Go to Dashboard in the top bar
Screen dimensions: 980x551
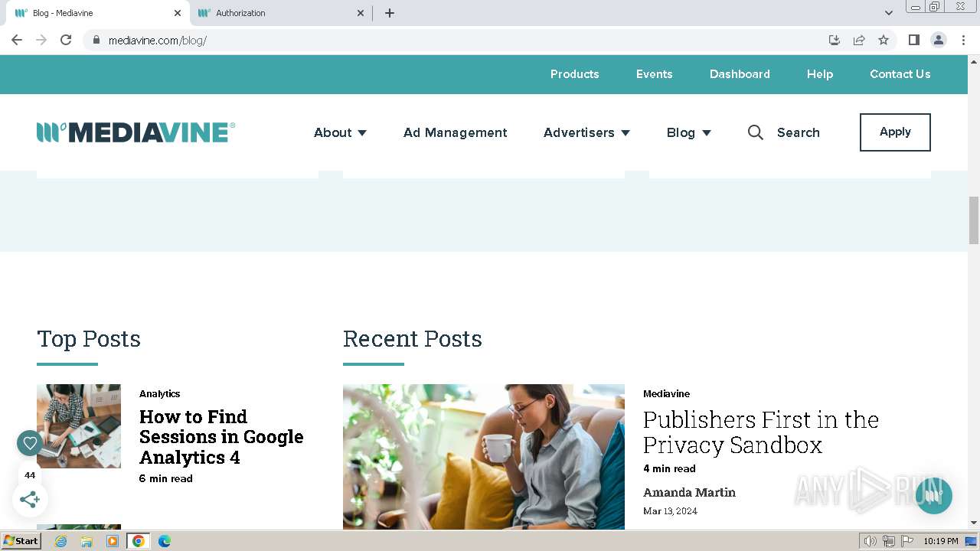click(x=740, y=74)
